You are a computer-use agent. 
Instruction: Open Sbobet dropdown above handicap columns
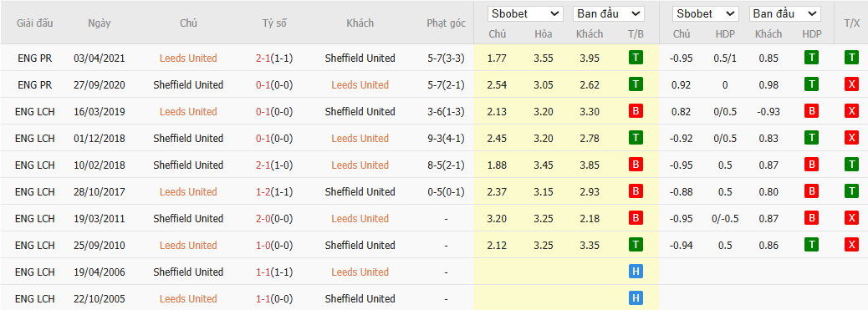(x=706, y=14)
